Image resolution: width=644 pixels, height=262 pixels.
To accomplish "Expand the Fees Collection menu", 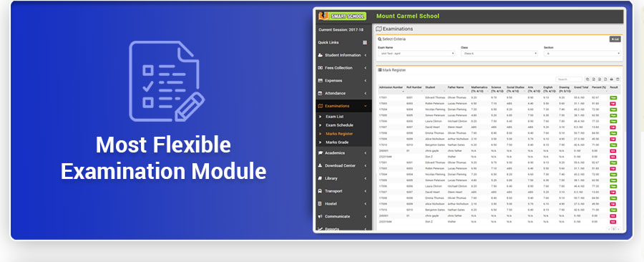I will click(343, 68).
